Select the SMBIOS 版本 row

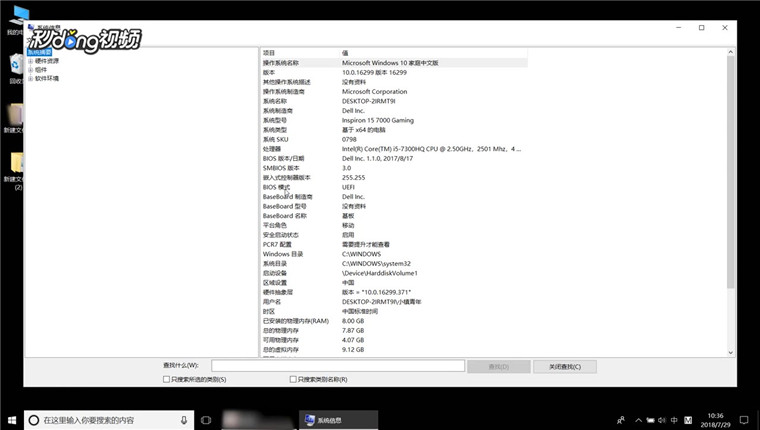point(394,168)
